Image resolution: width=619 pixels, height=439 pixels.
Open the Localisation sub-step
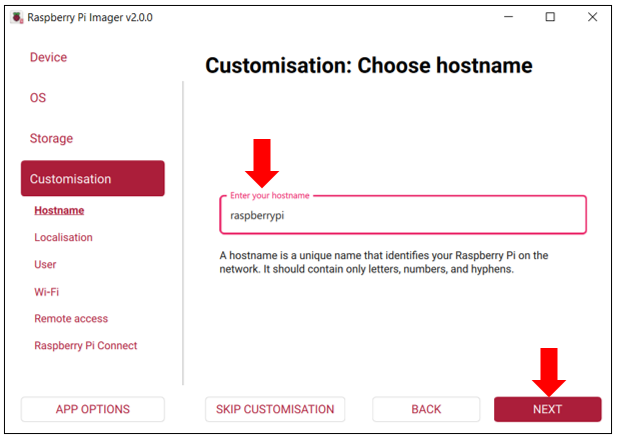pos(63,237)
